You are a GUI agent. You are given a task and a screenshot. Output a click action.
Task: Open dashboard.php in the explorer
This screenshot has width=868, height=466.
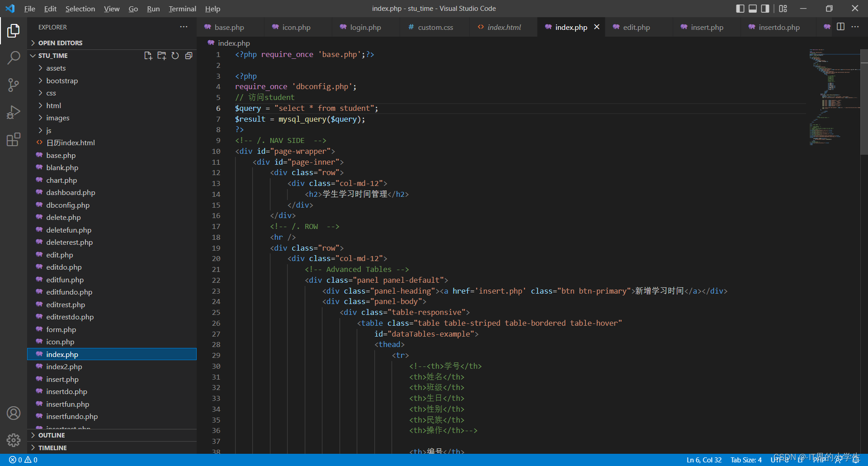(x=112, y=193)
